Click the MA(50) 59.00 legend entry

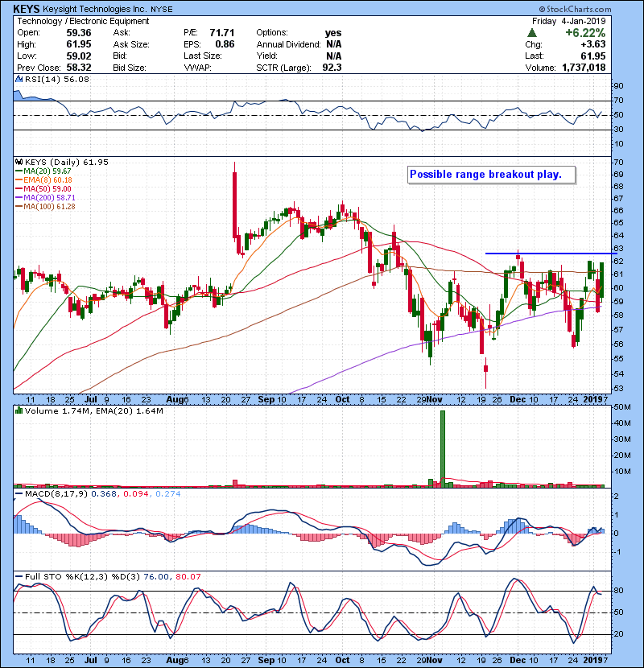point(43,189)
